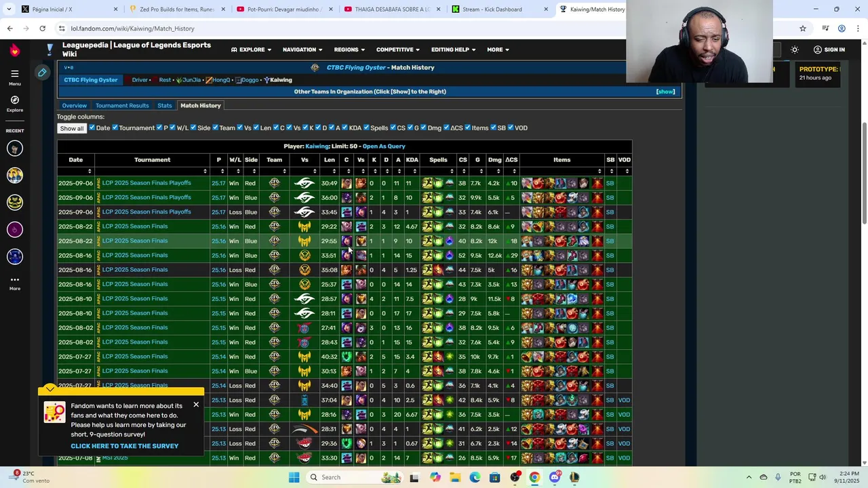This screenshot has width=868, height=488.
Task: Click the SIGN IN button
Action: [x=829, y=49]
